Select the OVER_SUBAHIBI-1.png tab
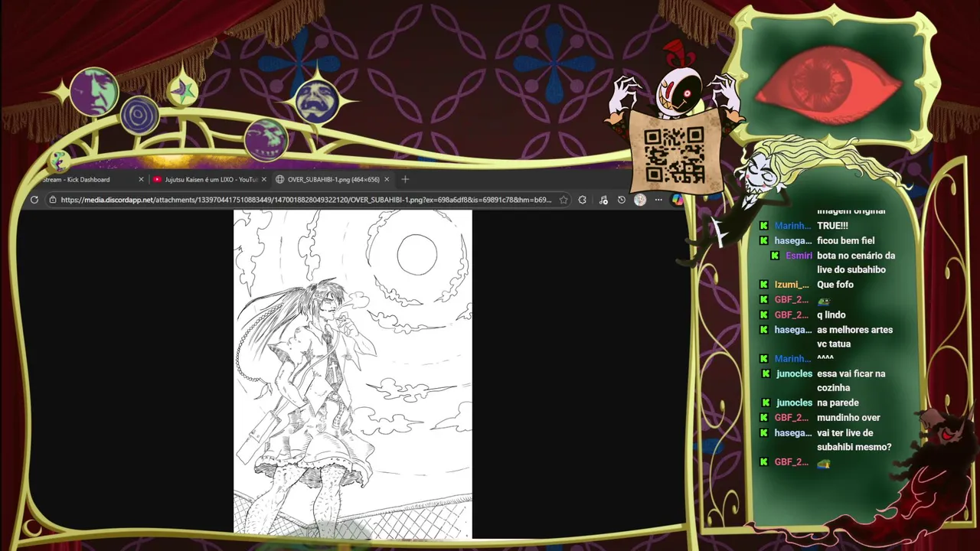 point(332,179)
